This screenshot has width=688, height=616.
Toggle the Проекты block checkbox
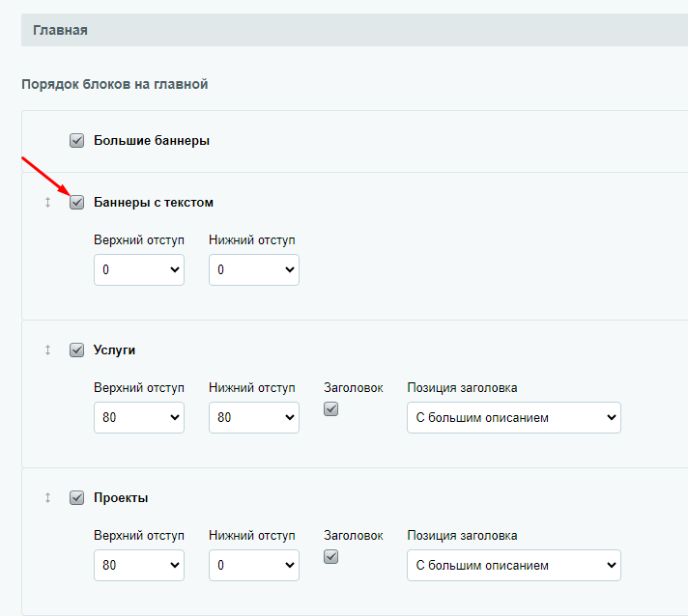[x=76, y=498]
